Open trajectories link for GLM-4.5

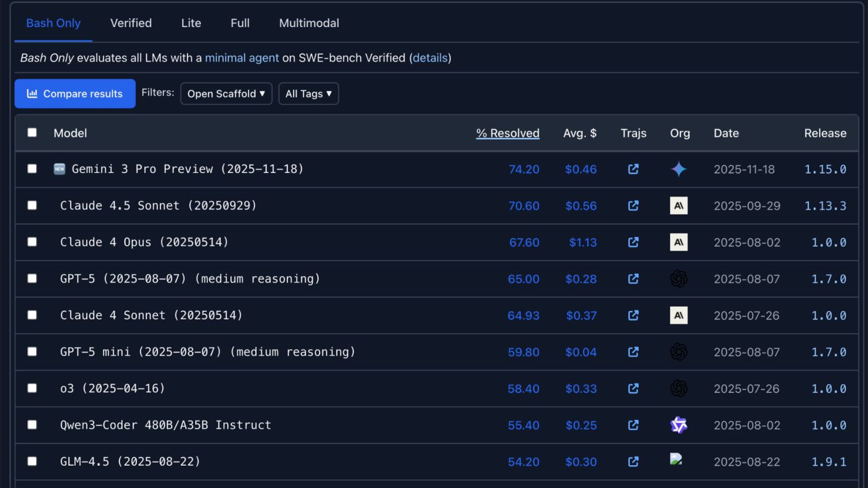coord(633,461)
